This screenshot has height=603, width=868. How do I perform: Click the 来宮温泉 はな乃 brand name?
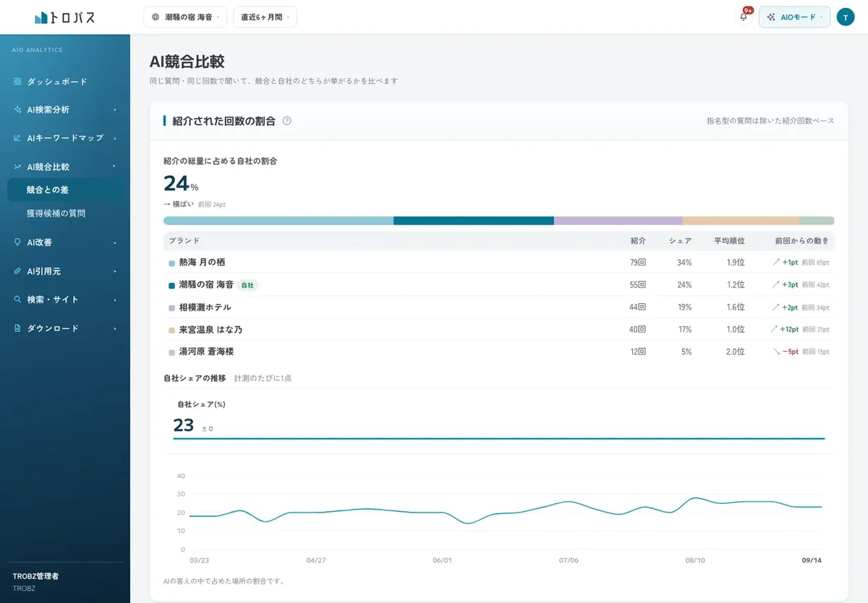(210, 329)
